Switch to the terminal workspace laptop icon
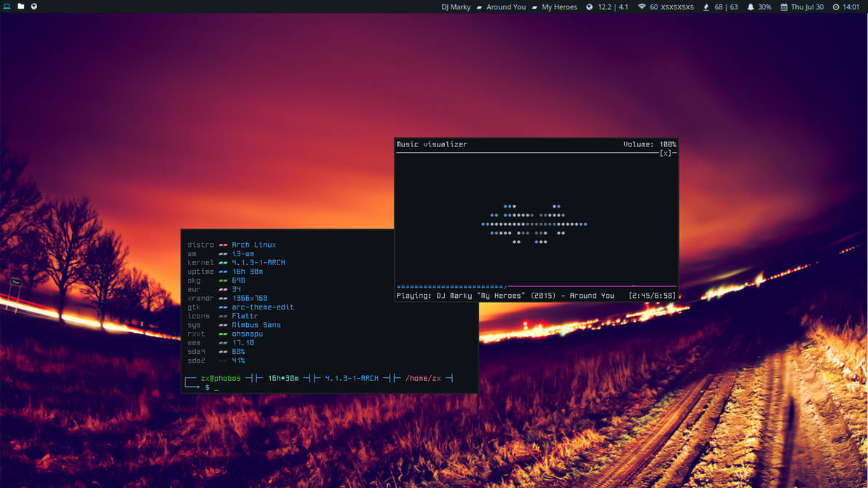Viewport: 868px width, 488px height. tap(7, 7)
